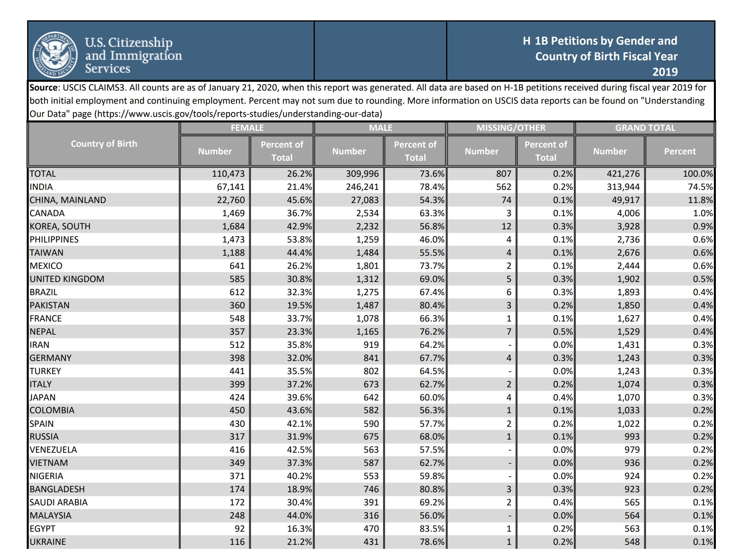The width and height of the screenshot is (743, 560).
Task: Click the ITALY row label
Action: tap(41, 385)
